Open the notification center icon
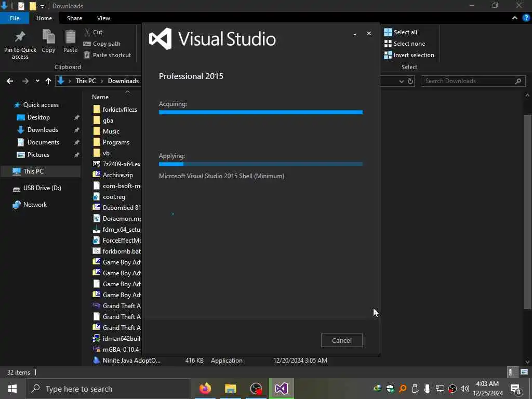Image resolution: width=532 pixels, height=399 pixels. click(516, 390)
